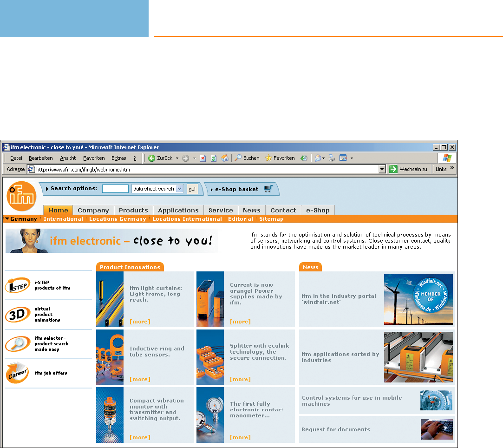Go to the browser home page icon
The image size is (503, 448).
pyautogui.click(x=225, y=158)
